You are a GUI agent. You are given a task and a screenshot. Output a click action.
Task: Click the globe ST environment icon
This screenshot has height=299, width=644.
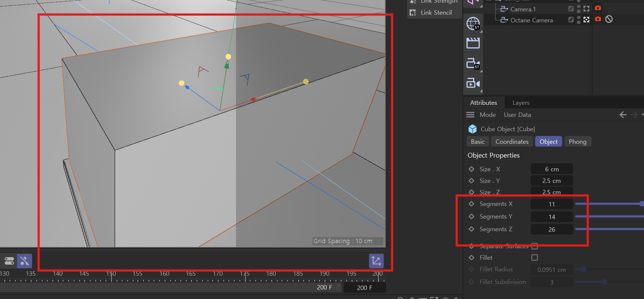[x=473, y=24]
